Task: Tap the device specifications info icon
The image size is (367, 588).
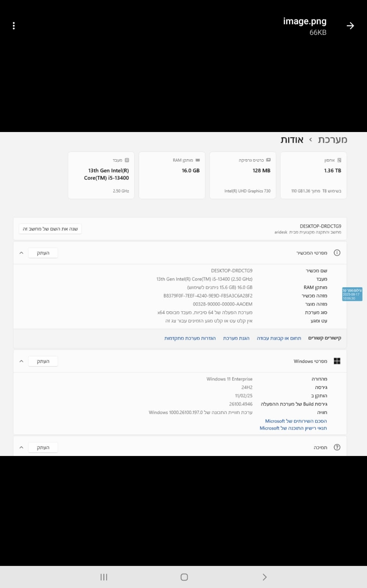Action: coord(337,253)
